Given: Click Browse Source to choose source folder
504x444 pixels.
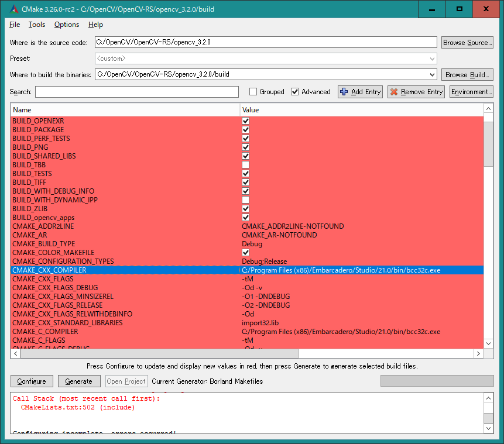Looking at the screenshot, I should click(467, 42).
